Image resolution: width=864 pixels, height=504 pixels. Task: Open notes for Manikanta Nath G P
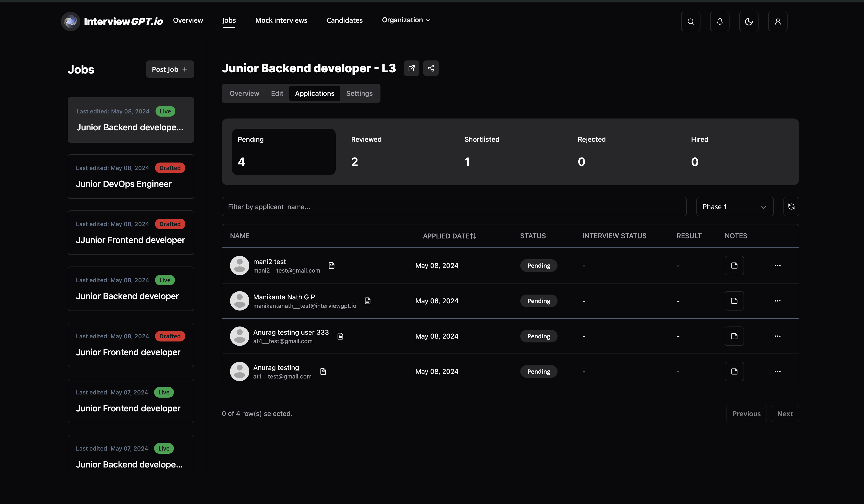pyautogui.click(x=734, y=301)
